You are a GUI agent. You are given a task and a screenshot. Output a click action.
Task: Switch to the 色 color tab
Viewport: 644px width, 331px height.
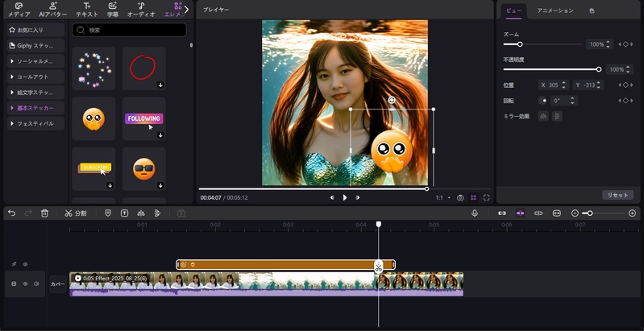click(592, 10)
